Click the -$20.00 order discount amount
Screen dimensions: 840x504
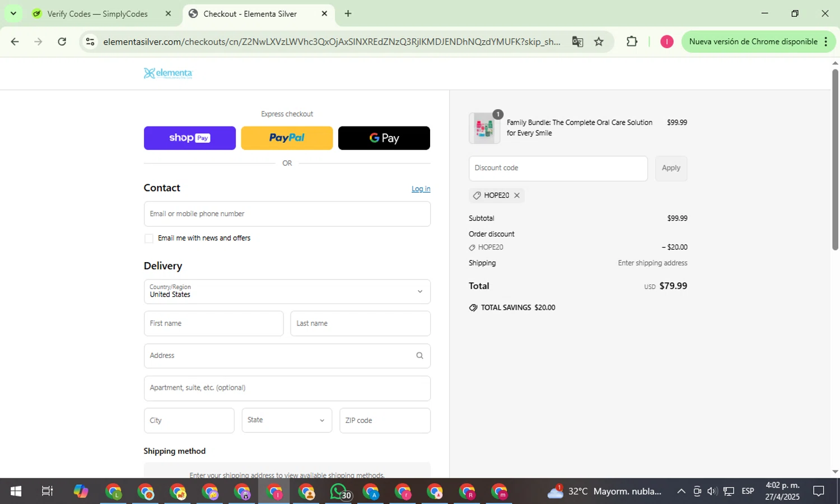pyautogui.click(x=674, y=247)
